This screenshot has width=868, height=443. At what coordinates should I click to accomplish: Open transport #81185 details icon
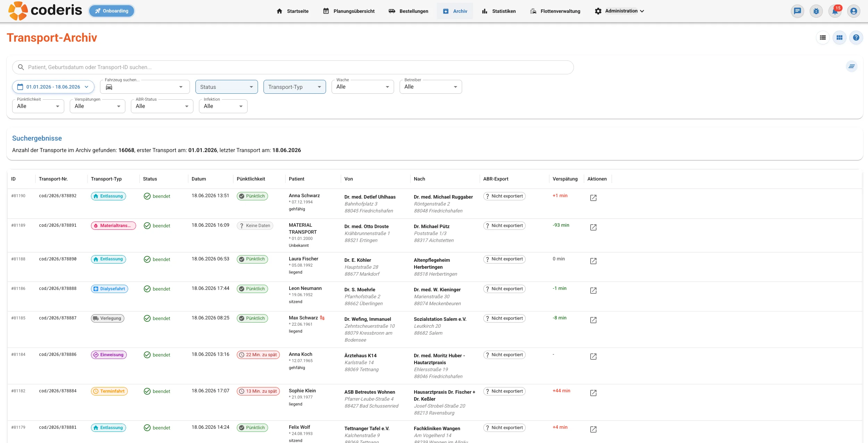593,320
